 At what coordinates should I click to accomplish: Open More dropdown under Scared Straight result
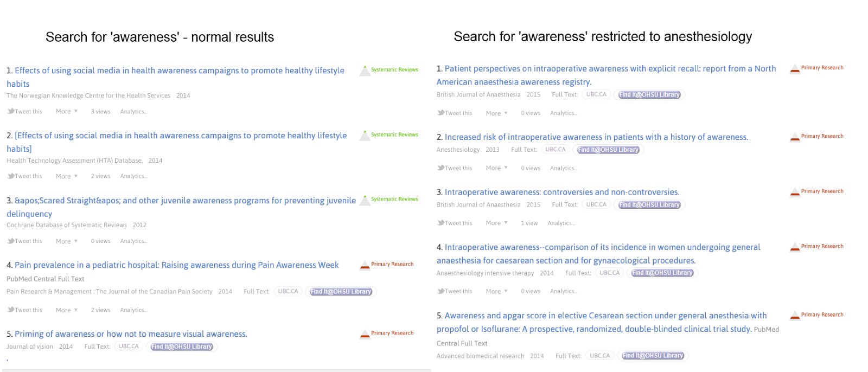click(x=67, y=241)
